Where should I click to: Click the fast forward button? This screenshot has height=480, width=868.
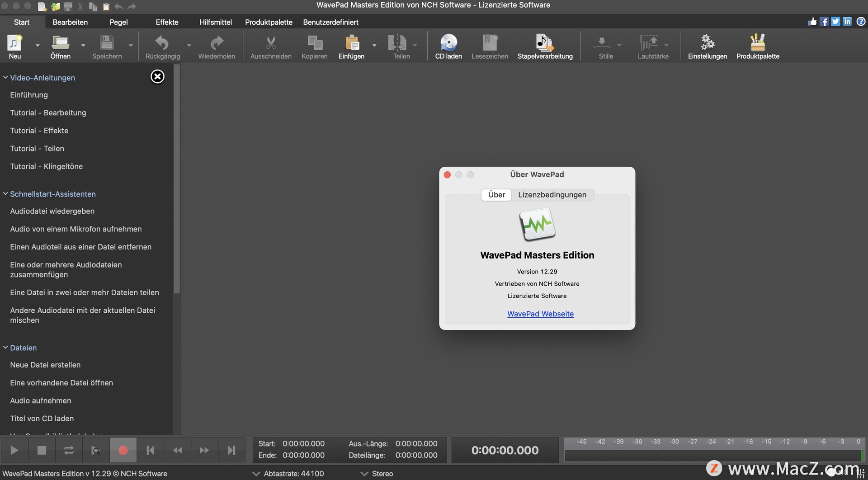pyautogui.click(x=204, y=450)
